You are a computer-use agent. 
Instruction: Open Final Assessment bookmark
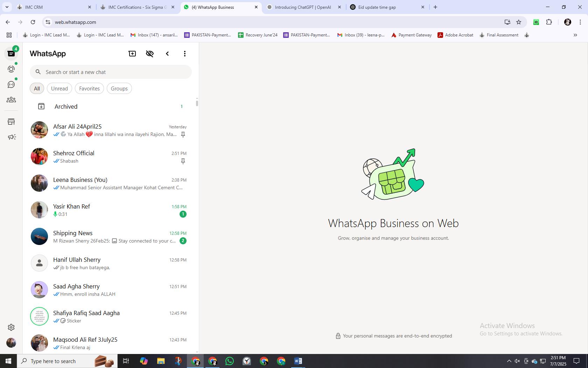(499, 35)
